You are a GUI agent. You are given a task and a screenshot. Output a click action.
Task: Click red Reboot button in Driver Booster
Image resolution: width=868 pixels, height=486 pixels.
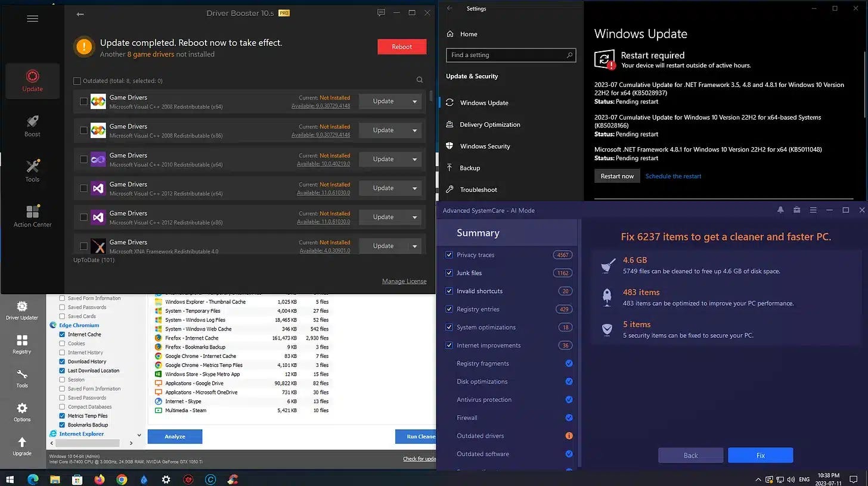[x=402, y=46]
